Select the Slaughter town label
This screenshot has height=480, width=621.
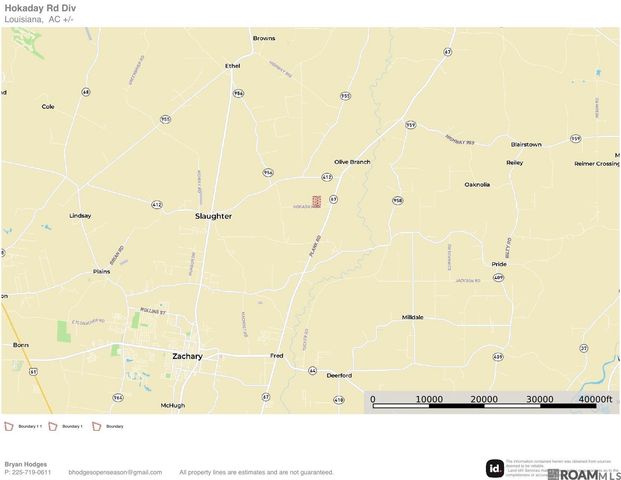[213, 216]
